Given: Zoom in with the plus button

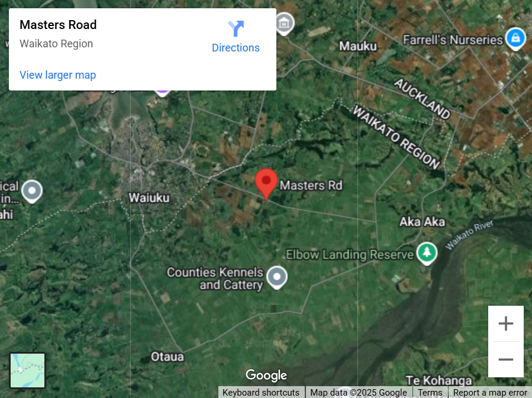Looking at the screenshot, I should [x=505, y=323].
